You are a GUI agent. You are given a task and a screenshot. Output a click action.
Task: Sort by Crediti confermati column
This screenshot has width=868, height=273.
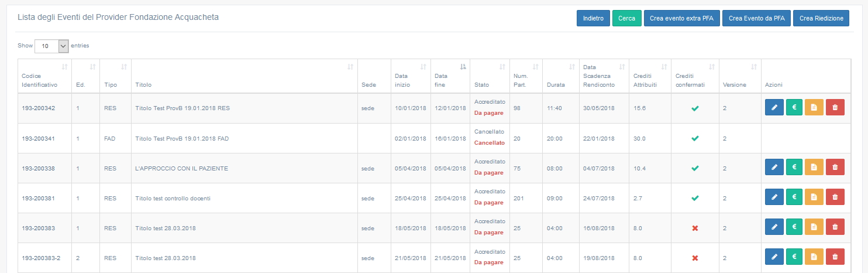(695, 76)
